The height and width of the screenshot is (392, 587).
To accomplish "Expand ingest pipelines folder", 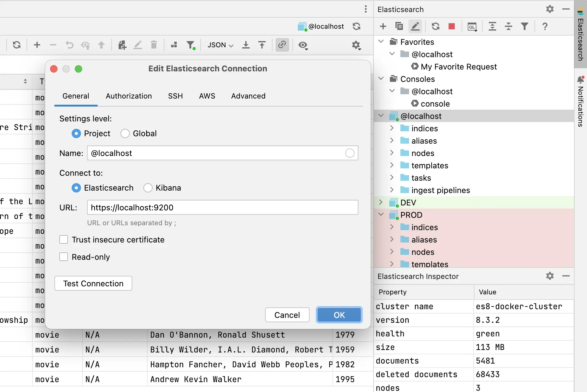I will coord(392,190).
